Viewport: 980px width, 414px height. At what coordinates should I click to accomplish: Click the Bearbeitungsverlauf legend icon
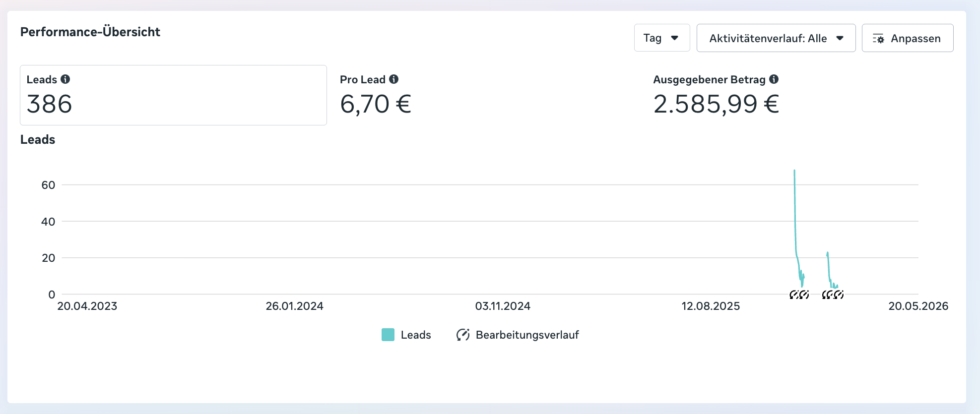(x=463, y=335)
